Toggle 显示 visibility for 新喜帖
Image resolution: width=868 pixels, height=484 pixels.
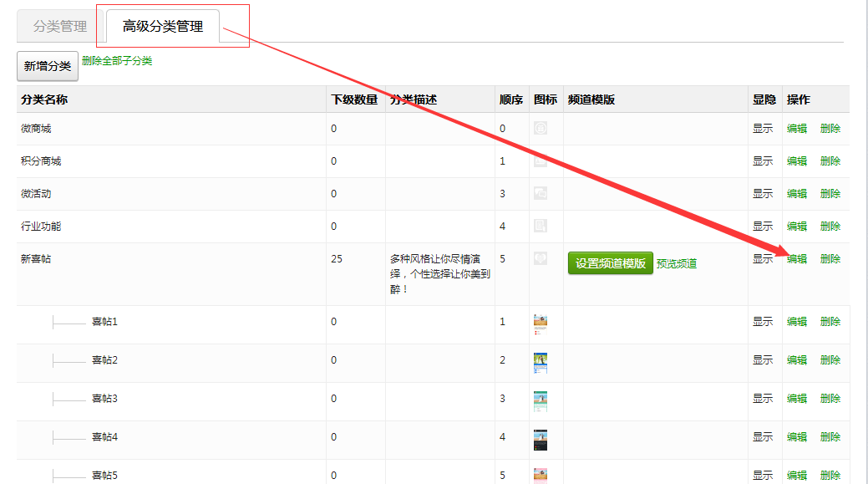pyautogui.click(x=763, y=259)
